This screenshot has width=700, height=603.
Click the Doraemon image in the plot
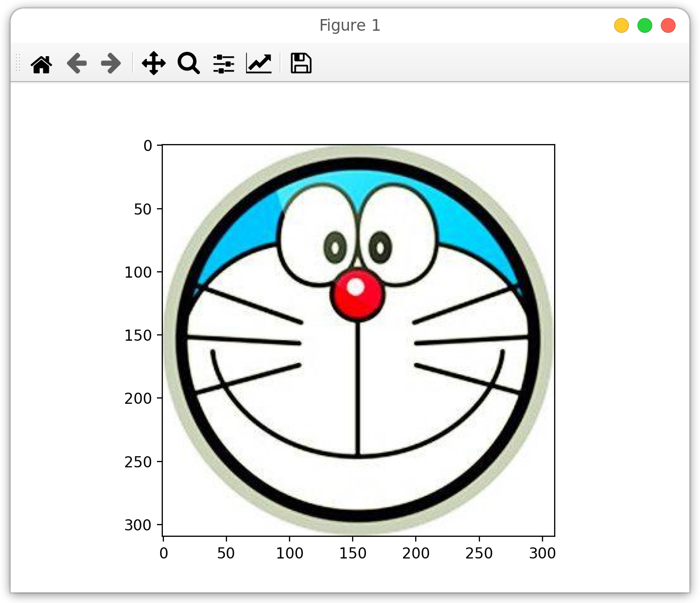(x=358, y=340)
